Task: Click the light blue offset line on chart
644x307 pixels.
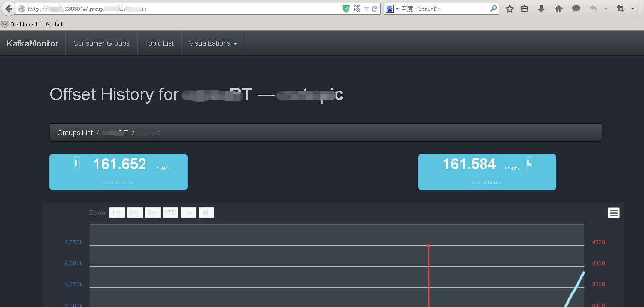Action: click(x=575, y=289)
